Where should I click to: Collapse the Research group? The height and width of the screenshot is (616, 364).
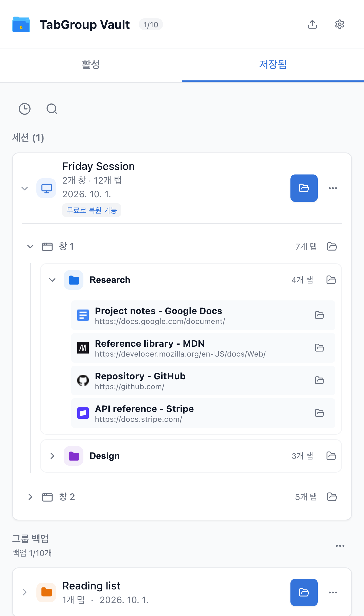(52, 280)
